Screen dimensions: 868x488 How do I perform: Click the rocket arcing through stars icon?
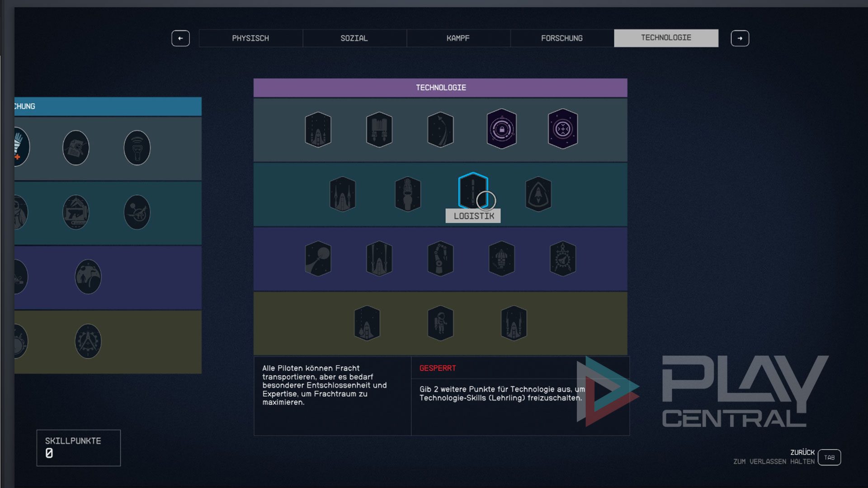440,129
